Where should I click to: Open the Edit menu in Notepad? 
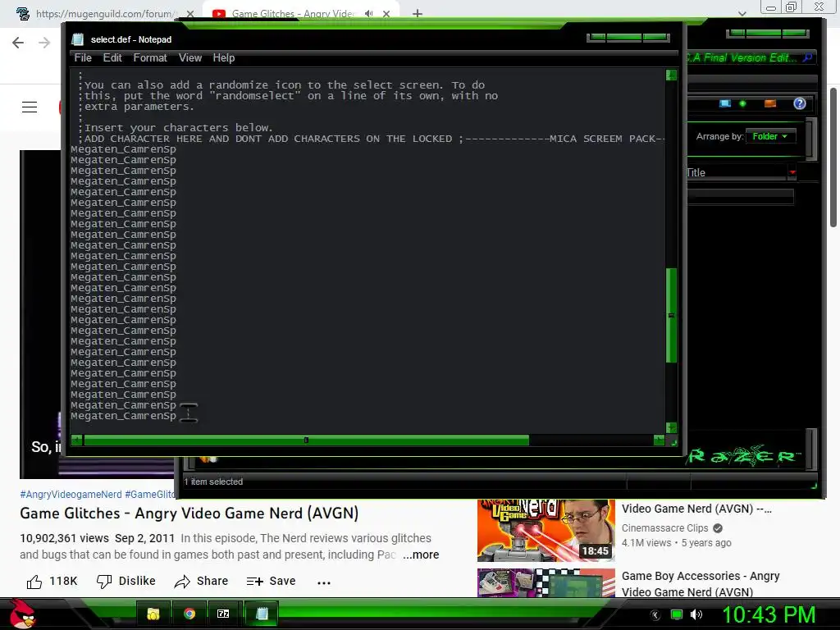[112, 58]
